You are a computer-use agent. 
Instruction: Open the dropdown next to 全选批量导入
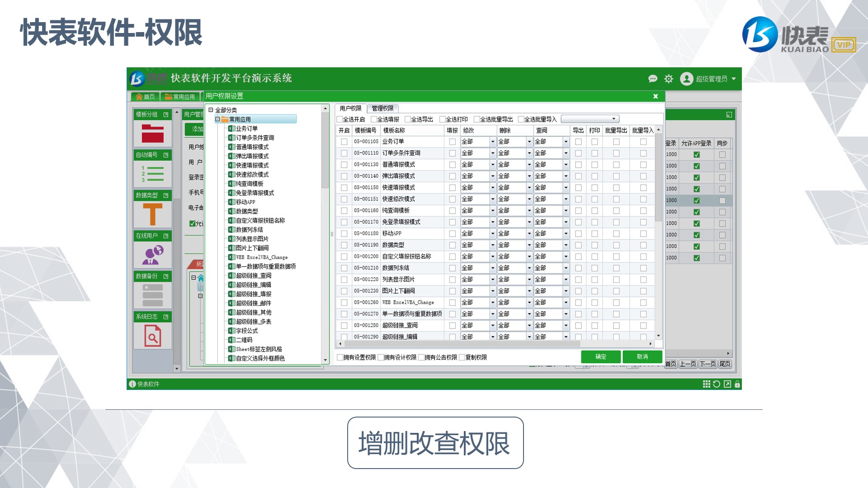tap(590, 119)
